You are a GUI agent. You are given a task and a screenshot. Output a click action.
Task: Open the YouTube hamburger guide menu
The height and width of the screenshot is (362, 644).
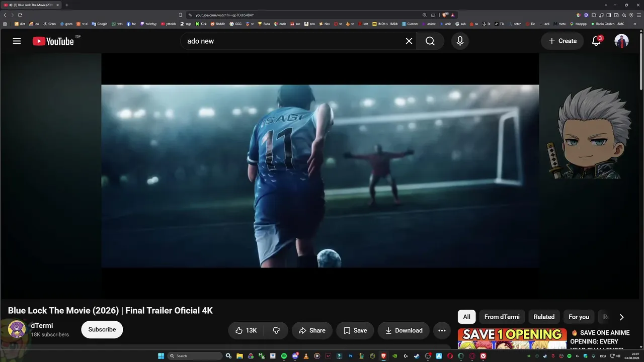[17, 41]
